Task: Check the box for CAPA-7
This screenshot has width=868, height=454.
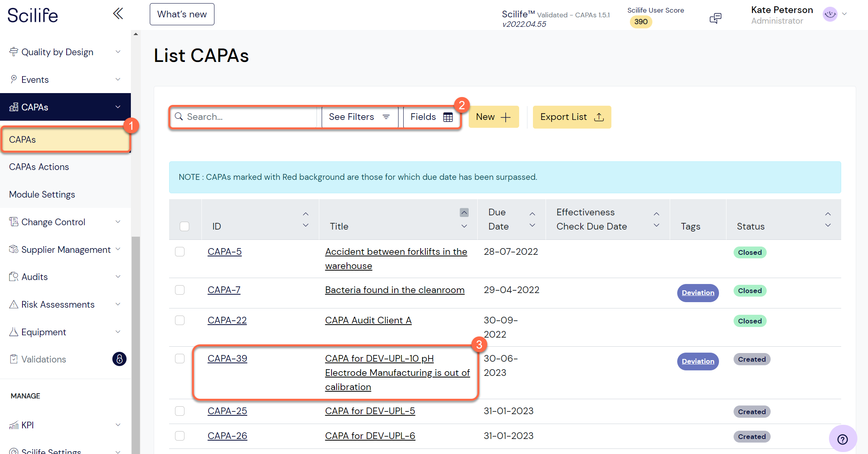Action: pyautogui.click(x=180, y=290)
